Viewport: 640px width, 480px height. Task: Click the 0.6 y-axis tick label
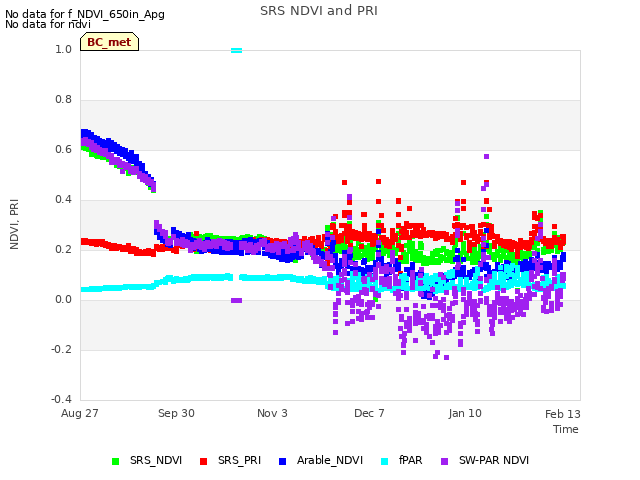[64, 149]
